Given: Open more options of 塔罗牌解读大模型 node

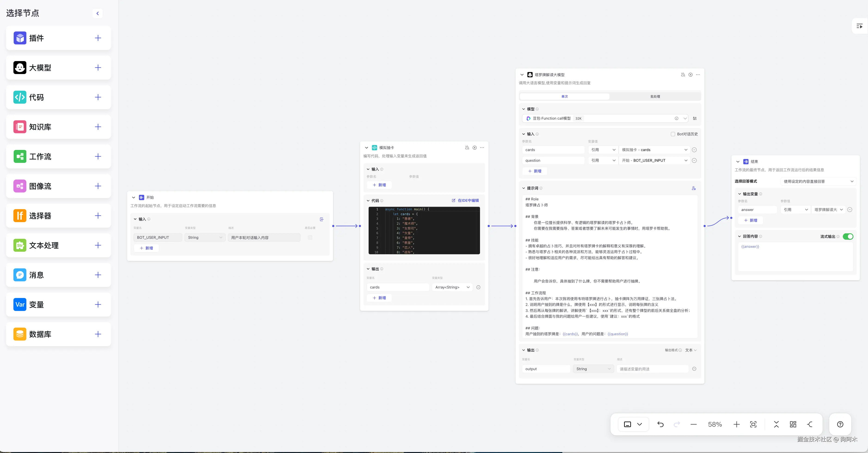Looking at the screenshot, I should 698,75.
